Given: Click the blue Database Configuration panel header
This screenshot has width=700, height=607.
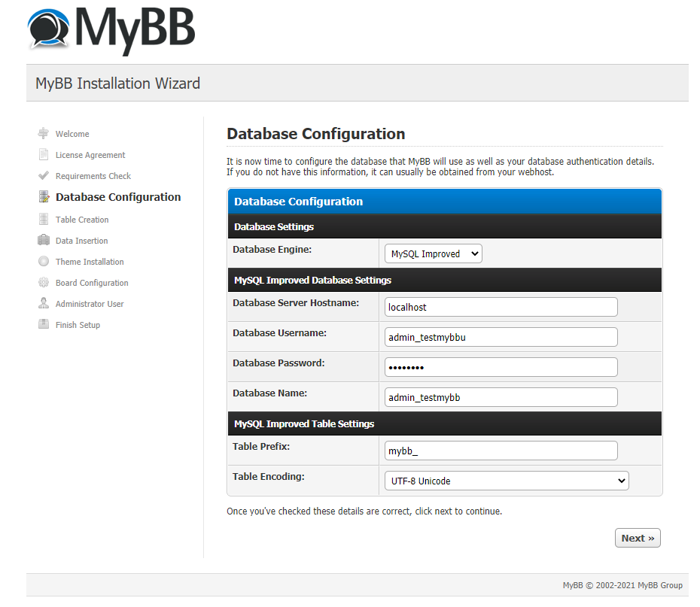Looking at the screenshot, I should click(x=445, y=201).
